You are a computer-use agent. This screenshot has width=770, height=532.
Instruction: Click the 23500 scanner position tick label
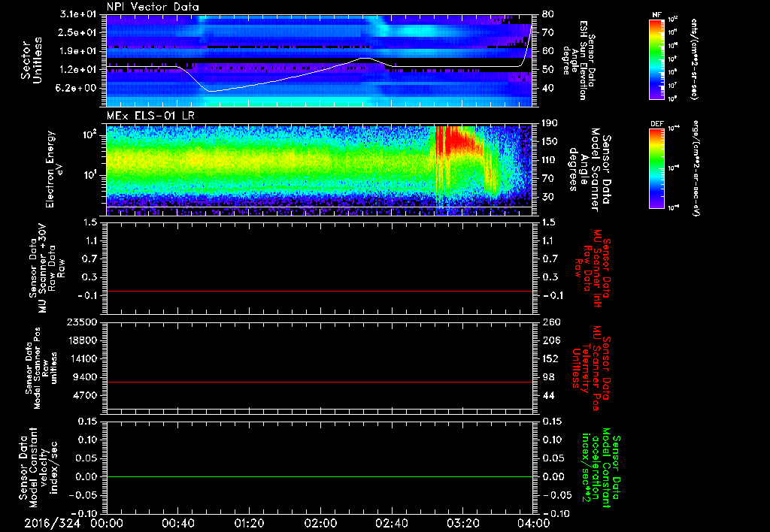81,322
